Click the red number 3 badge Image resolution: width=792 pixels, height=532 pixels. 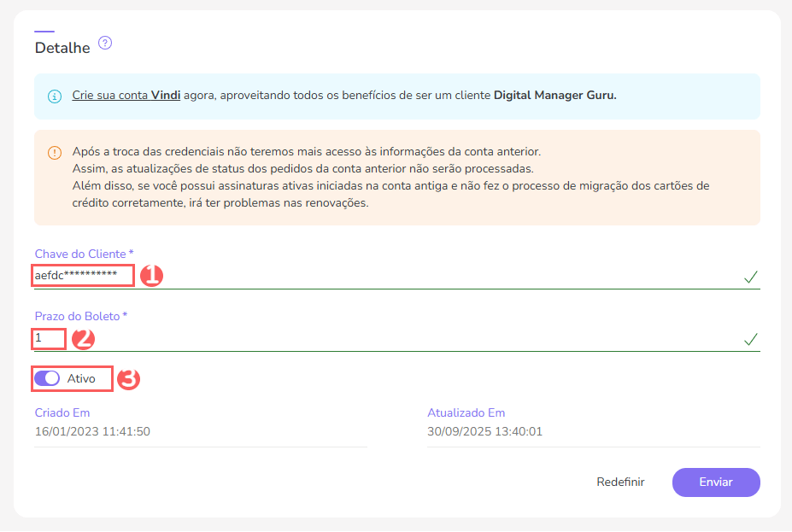pos(128,379)
